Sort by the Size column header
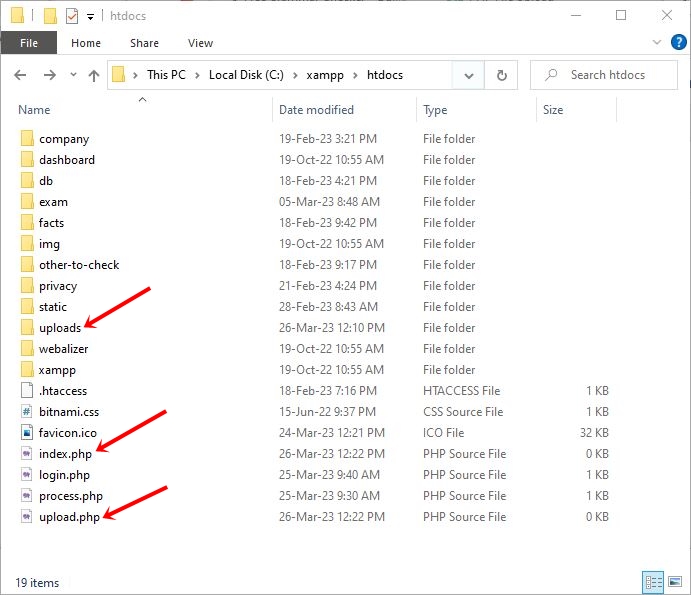Viewport: 691px width, 595px height. point(576,109)
